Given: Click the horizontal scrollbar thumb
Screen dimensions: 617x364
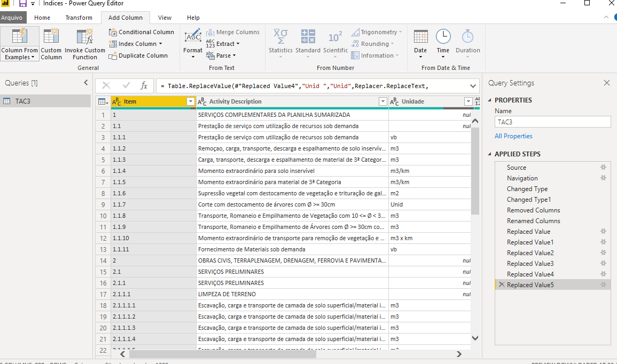Looking at the screenshot, I should click(223, 354).
